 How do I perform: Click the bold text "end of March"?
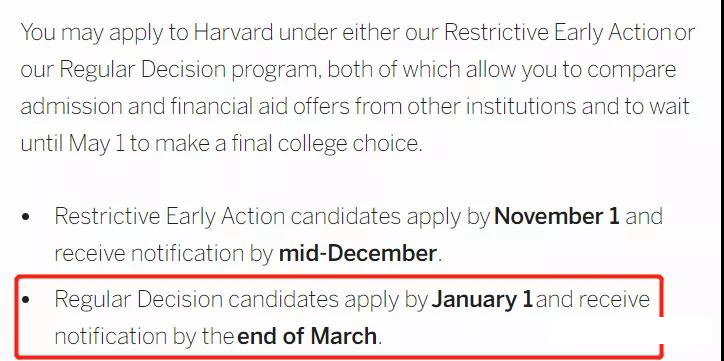tap(307, 336)
